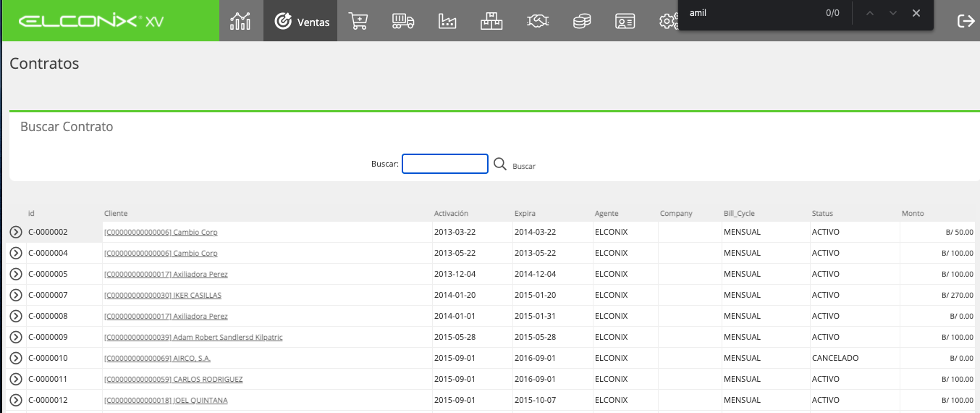Open AIRCO, S.A. client link
This screenshot has width=980, height=413.
(158, 359)
